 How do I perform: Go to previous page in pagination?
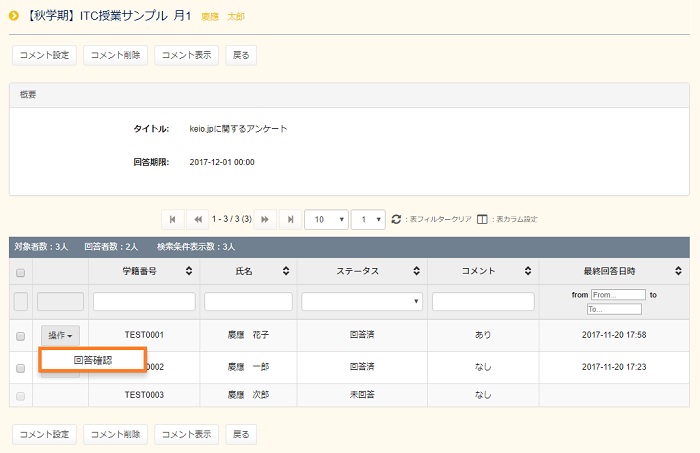coord(199,219)
